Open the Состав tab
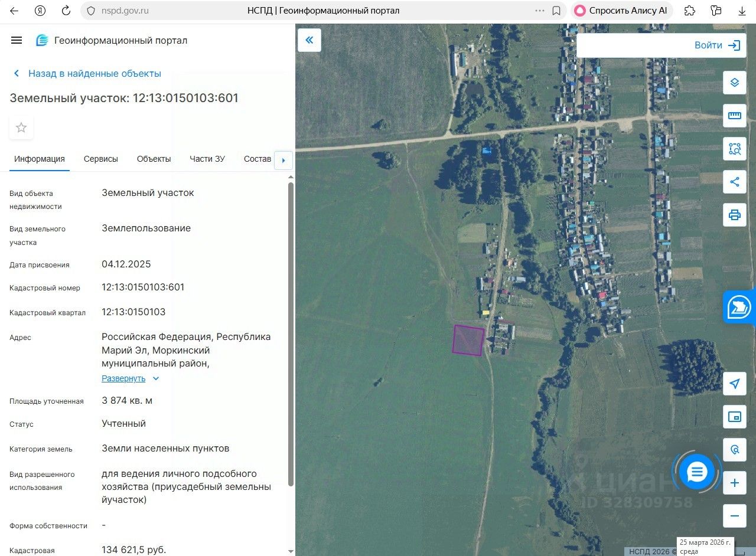 (258, 159)
